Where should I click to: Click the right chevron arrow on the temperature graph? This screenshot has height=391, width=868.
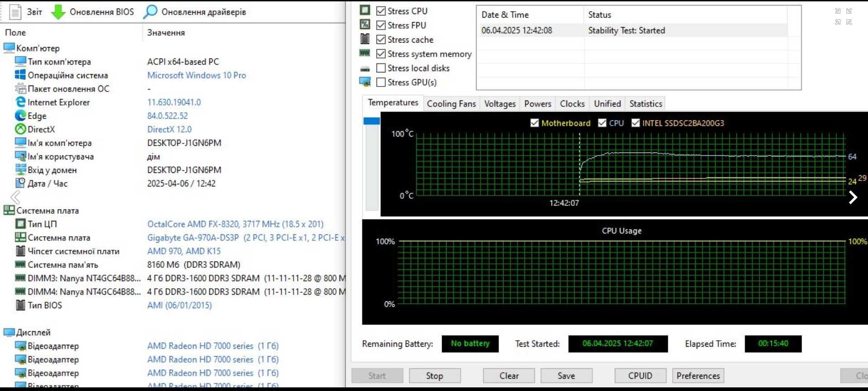[853, 197]
